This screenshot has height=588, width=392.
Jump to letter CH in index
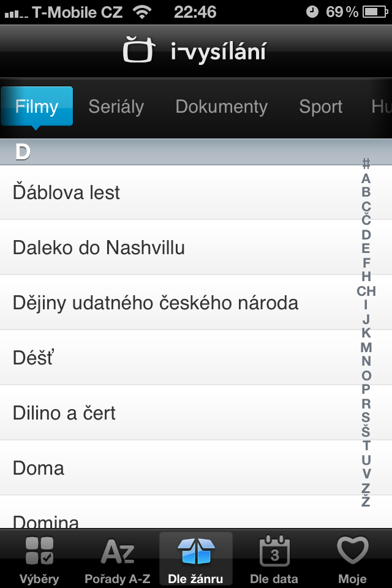(x=366, y=291)
